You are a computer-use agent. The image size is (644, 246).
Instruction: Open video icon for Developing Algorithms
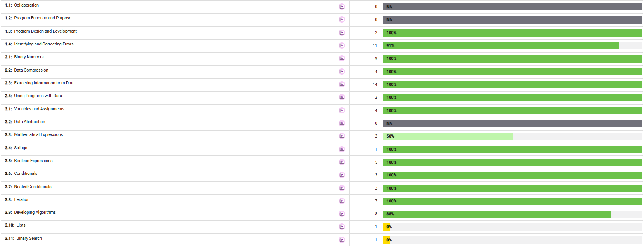coord(342,214)
